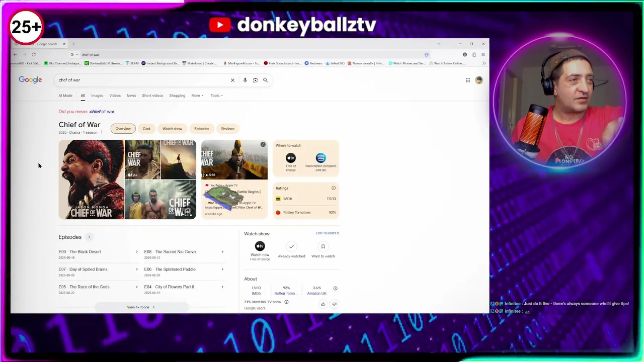Switch to News results tab

pos(131,96)
